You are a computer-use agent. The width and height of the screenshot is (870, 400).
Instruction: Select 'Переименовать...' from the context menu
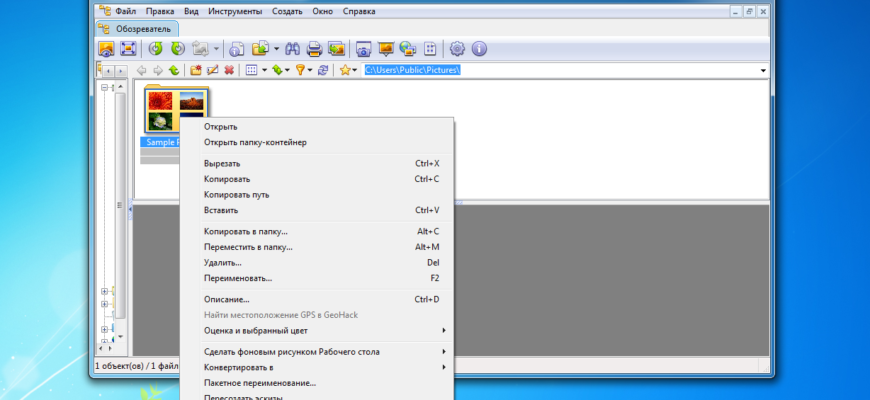coord(238,278)
